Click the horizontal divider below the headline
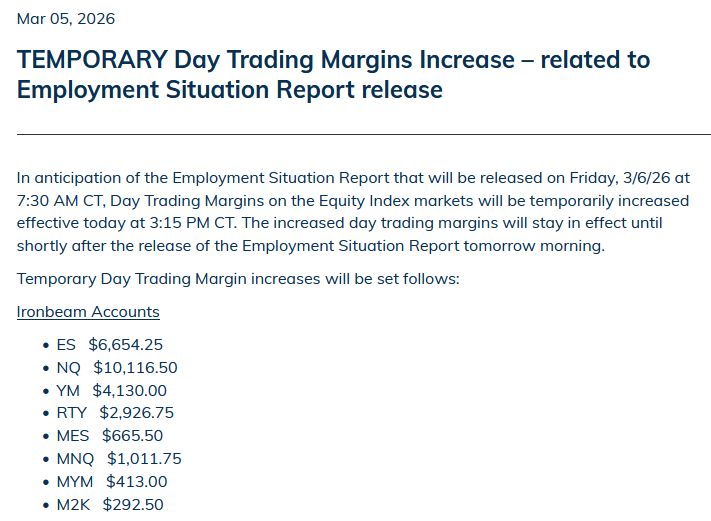 [x=363, y=134]
